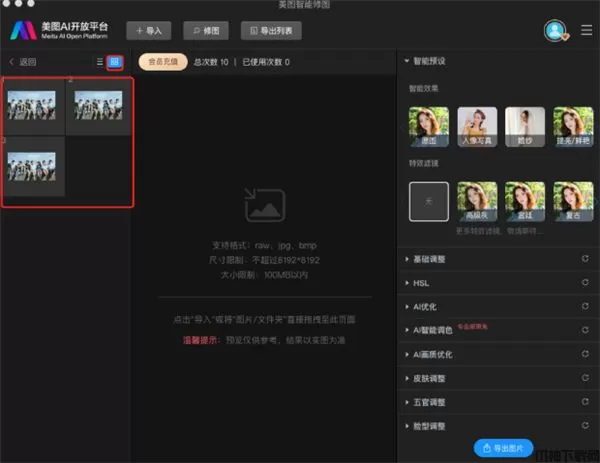Click the 修图 retouch button
Image resolution: width=600 pixels, height=463 pixels.
point(205,31)
